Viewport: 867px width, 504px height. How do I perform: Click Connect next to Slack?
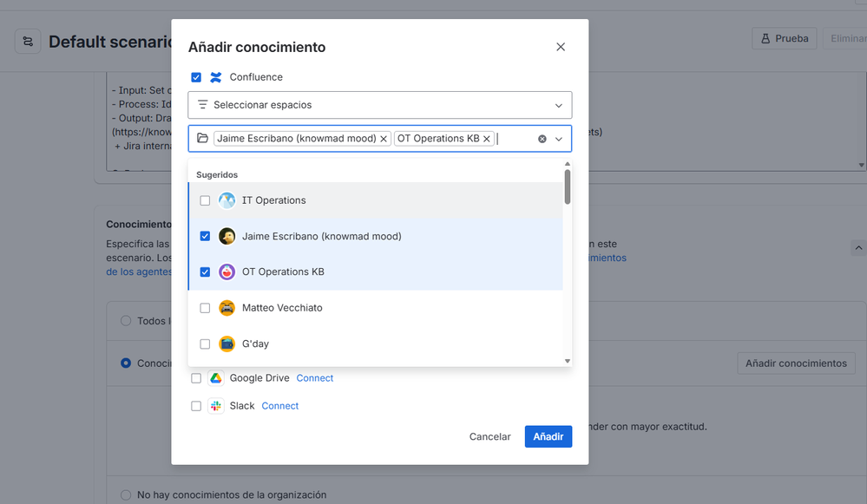pyautogui.click(x=279, y=405)
